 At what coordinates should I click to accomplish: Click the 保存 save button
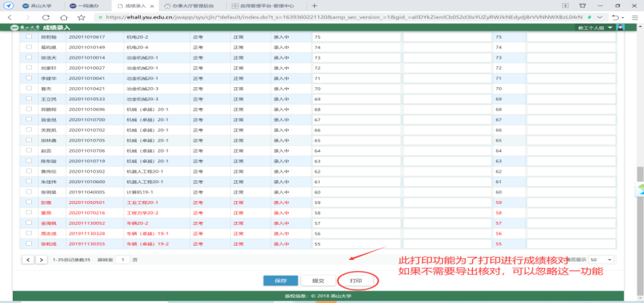(281, 281)
